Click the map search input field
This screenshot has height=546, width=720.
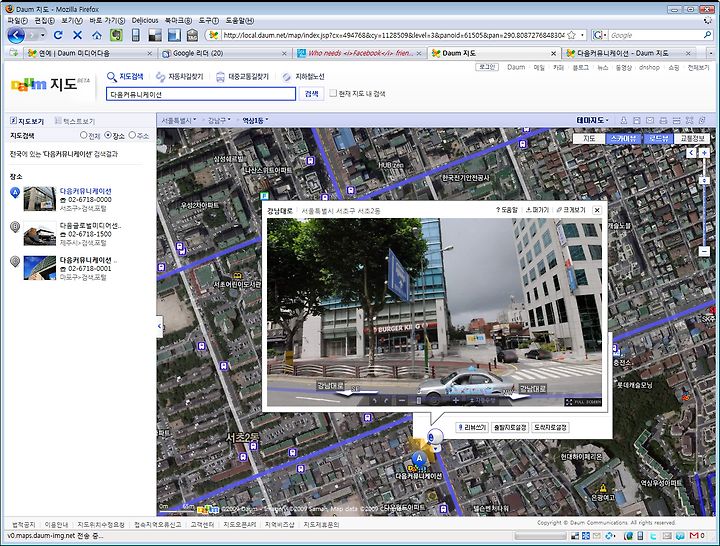click(x=201, y=94)
